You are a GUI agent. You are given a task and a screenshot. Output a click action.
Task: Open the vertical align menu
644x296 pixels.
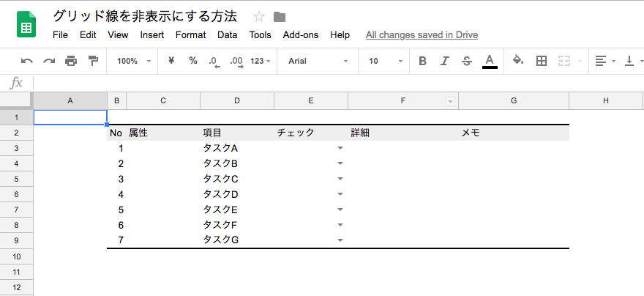(634, 61)
